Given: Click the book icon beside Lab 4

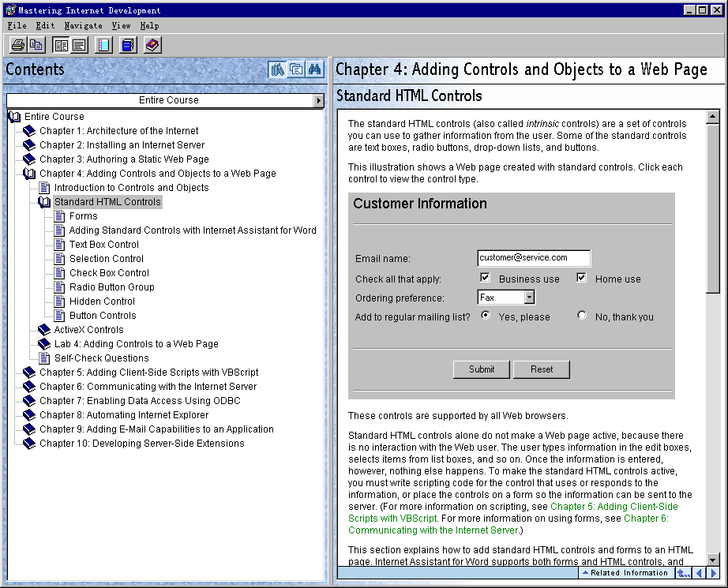Looking at the screenshot, I should tap(44, 344).
